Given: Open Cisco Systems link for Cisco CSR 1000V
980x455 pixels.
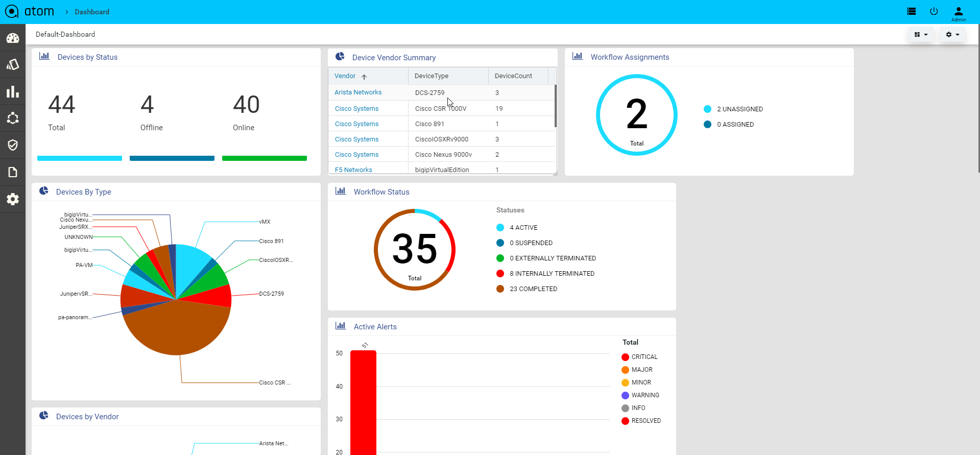Looking at the screenshot, I should point(356,109).
